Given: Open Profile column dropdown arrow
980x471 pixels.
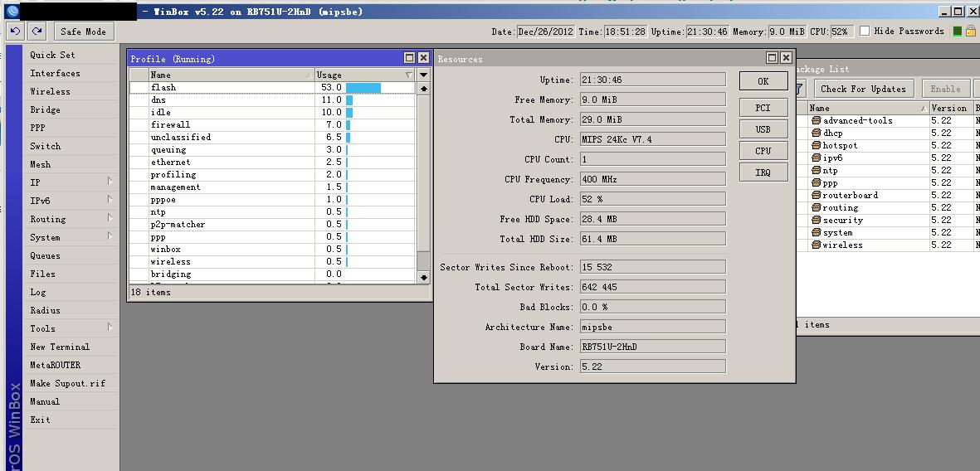Looking at the screenshot, I should click(423, 75).
